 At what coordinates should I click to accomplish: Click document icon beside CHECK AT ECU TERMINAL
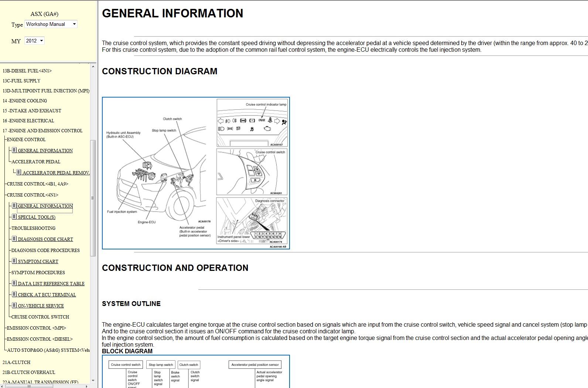tap(14, 295)
